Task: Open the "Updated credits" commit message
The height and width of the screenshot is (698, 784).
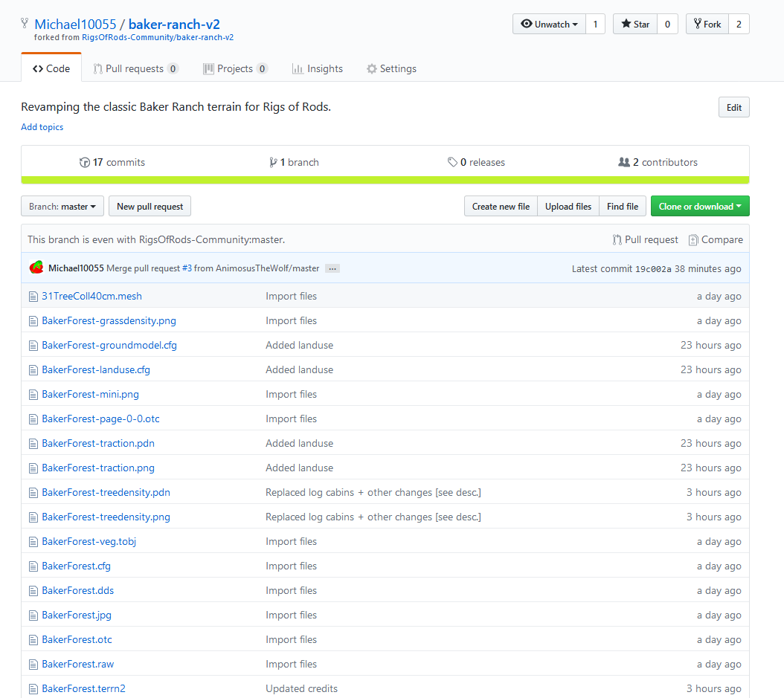Action: tap(301, 688)
